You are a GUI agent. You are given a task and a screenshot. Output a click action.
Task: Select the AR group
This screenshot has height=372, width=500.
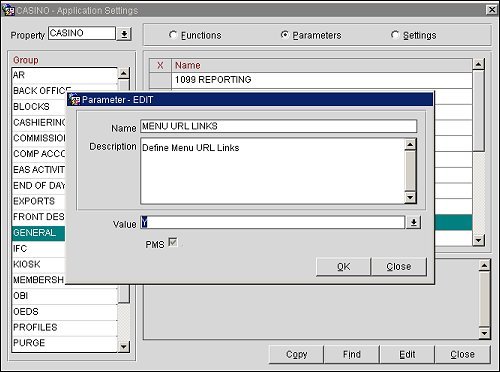65,75
